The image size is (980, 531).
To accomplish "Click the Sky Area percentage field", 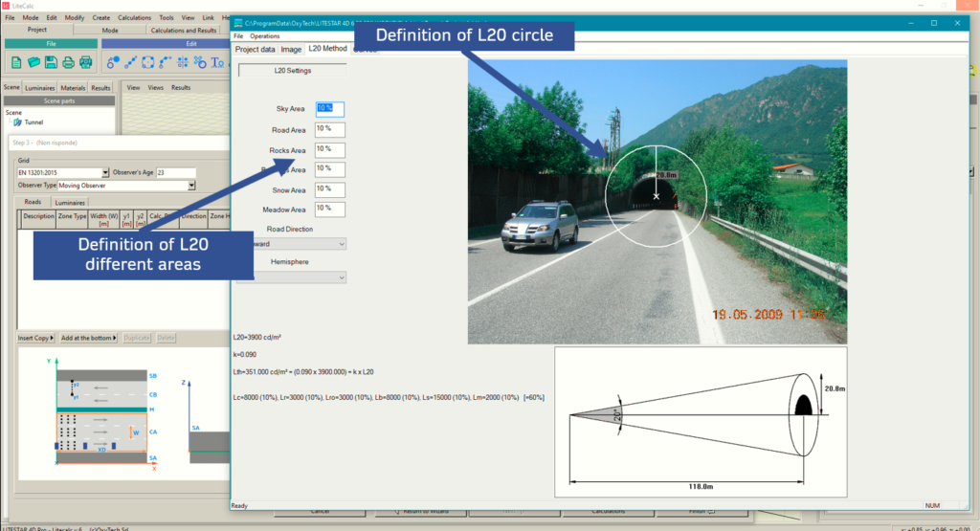I will pos(329,109).
